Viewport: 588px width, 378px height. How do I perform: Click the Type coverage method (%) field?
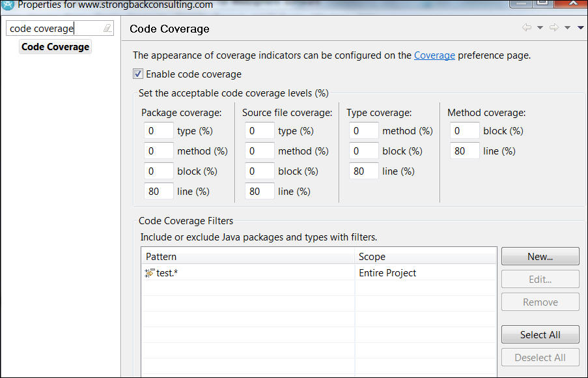pos(363,131)
